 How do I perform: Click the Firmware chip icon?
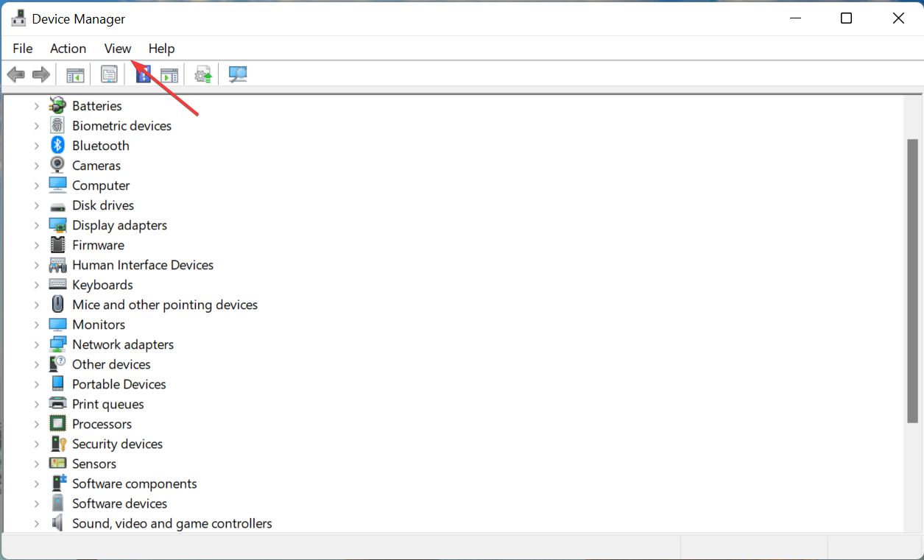[57, 245]
